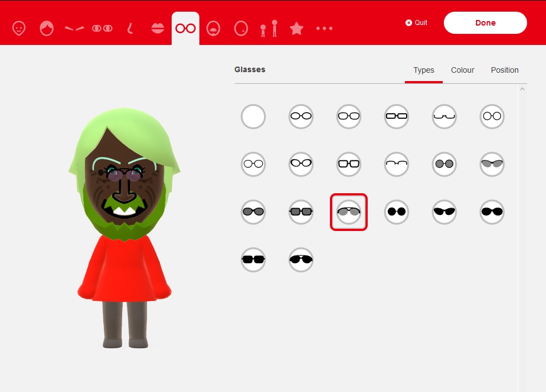Open the eyes category
Image resolution: width=546 pixels, height=392 pixels.
tap(102, 28)
